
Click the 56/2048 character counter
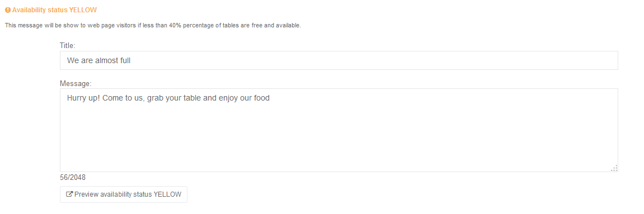tap(73, 178)
